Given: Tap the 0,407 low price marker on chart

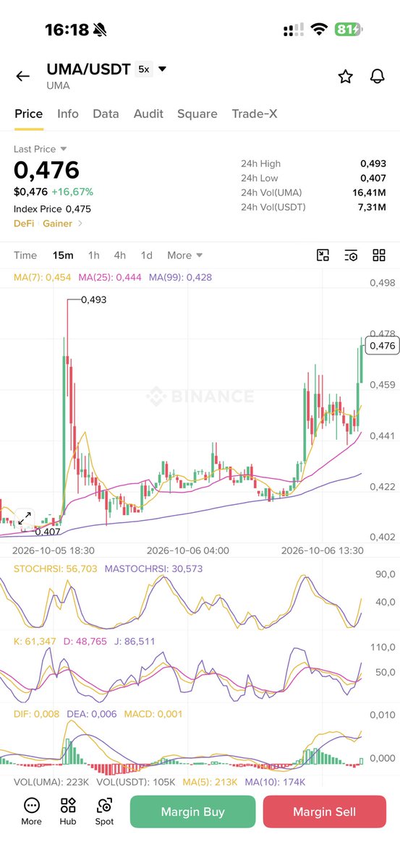Looking at the screenshot, I should (47, 532).
